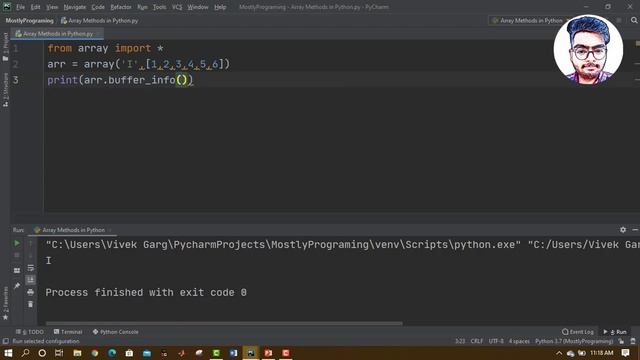The width and height of the screenshot is (640, 360).
Task: Open the Favorites tool window sidebar tab
Action: pyautogui.click(x=5, y=303)
